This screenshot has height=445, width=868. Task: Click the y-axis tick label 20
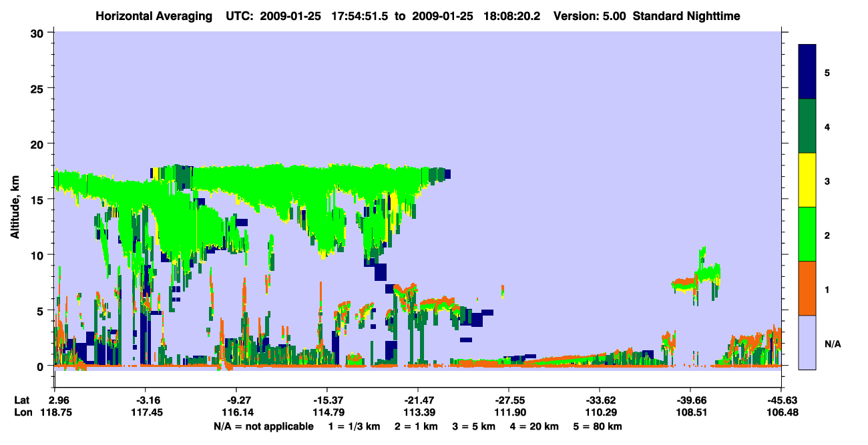pyautogui.click(x=39, y=143)
